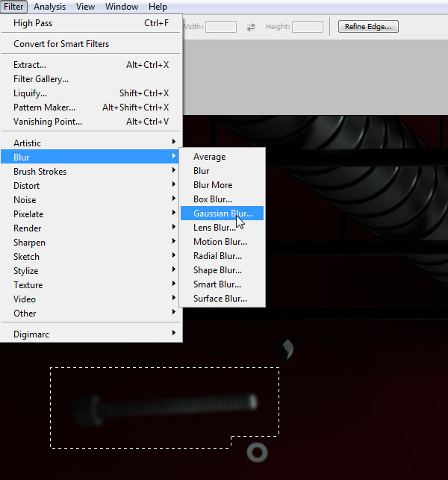
Task: Open the Filter menu
Action: tap(13, 7)
